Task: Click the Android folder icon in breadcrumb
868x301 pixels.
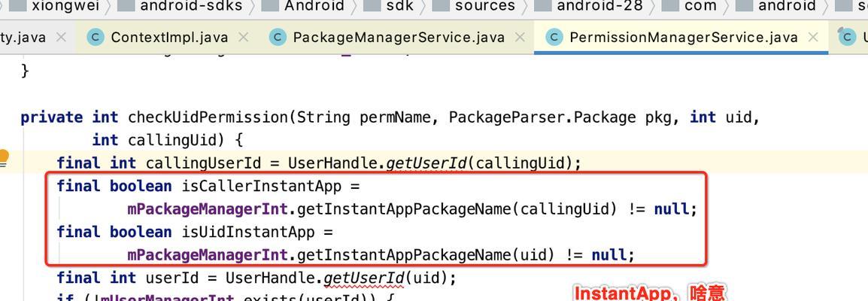Action: pos(270,6)
